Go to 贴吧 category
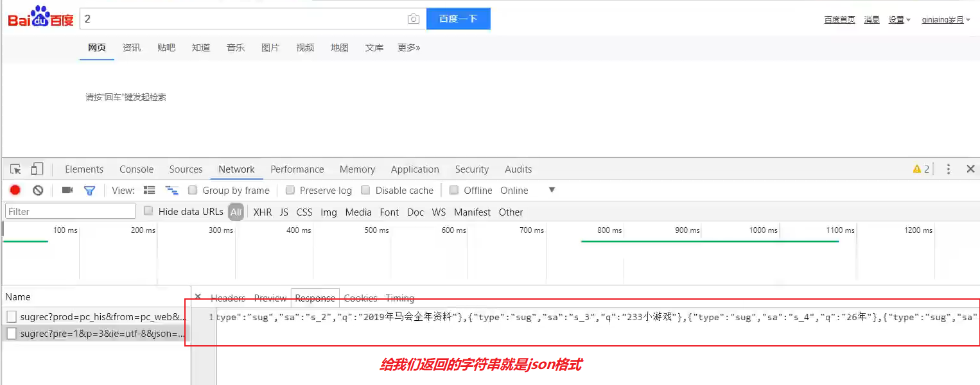This screenshot has height=385, width=980. 166,47
